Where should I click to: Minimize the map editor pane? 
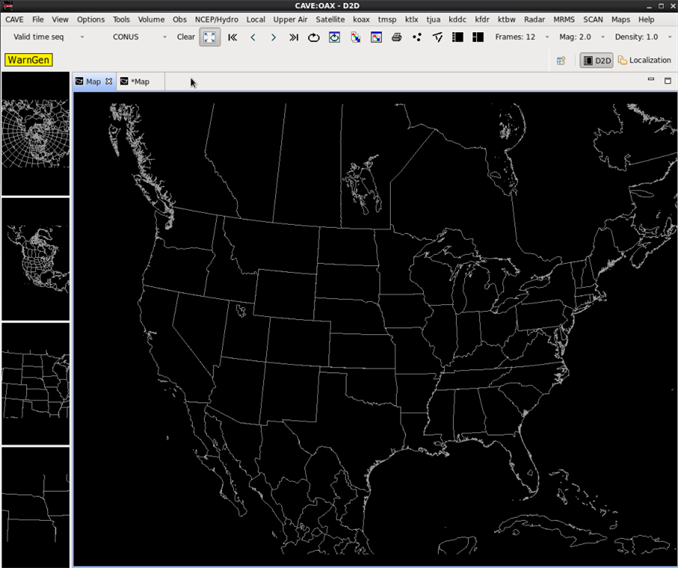pos(651,80)
